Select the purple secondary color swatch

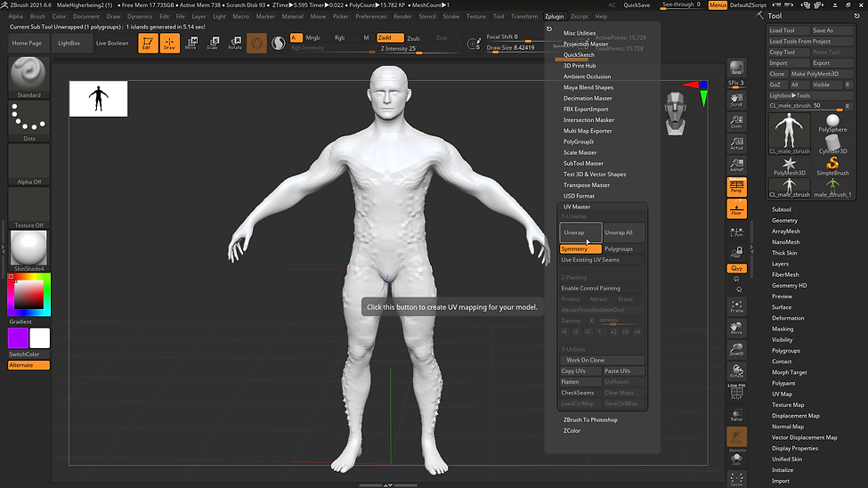pos(19,338)
